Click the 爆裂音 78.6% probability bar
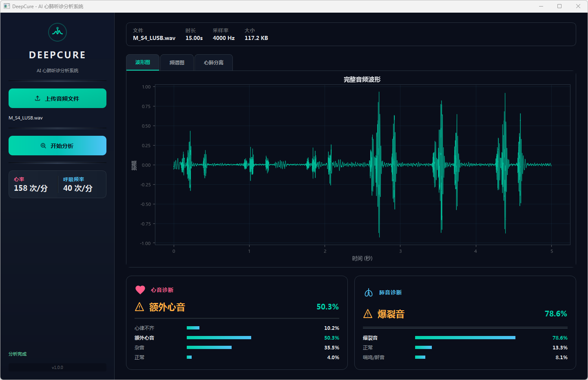The width and height of the screenshot is (588, 380). pos(465,338)
